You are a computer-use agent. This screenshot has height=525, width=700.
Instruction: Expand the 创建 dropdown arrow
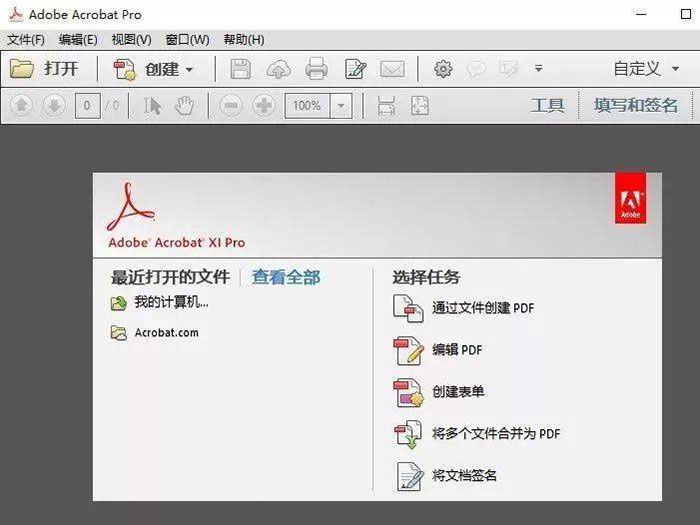pyautogui.click(x=189, y=70)
